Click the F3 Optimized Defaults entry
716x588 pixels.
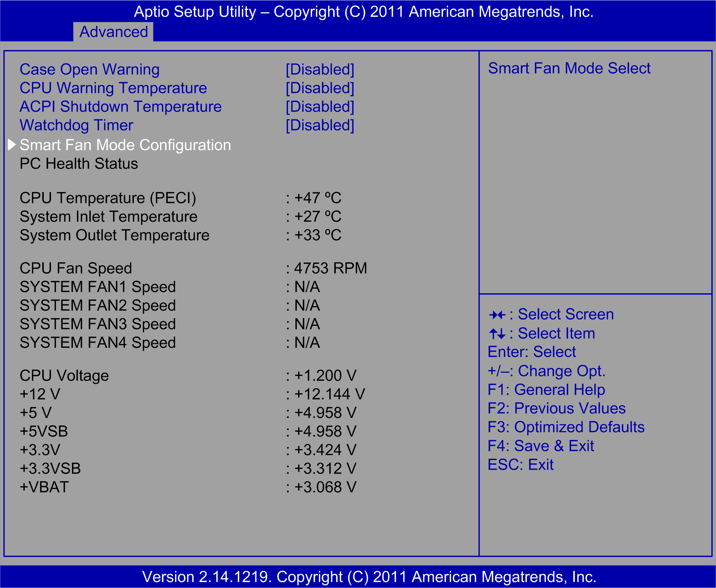tap(566, 427)
